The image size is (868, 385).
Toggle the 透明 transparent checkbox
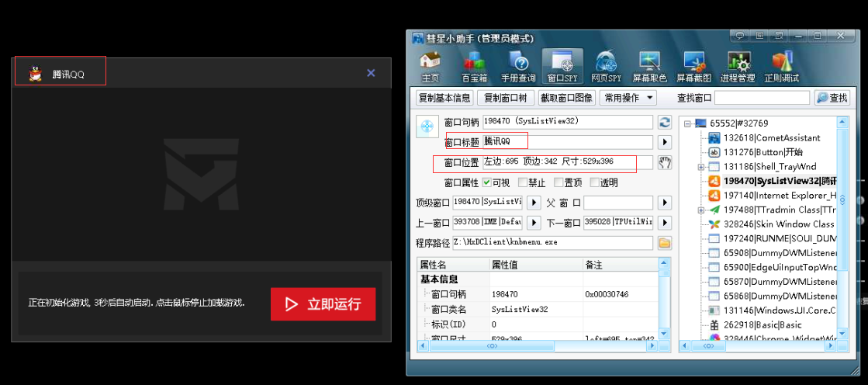click(x=594, y=182)
